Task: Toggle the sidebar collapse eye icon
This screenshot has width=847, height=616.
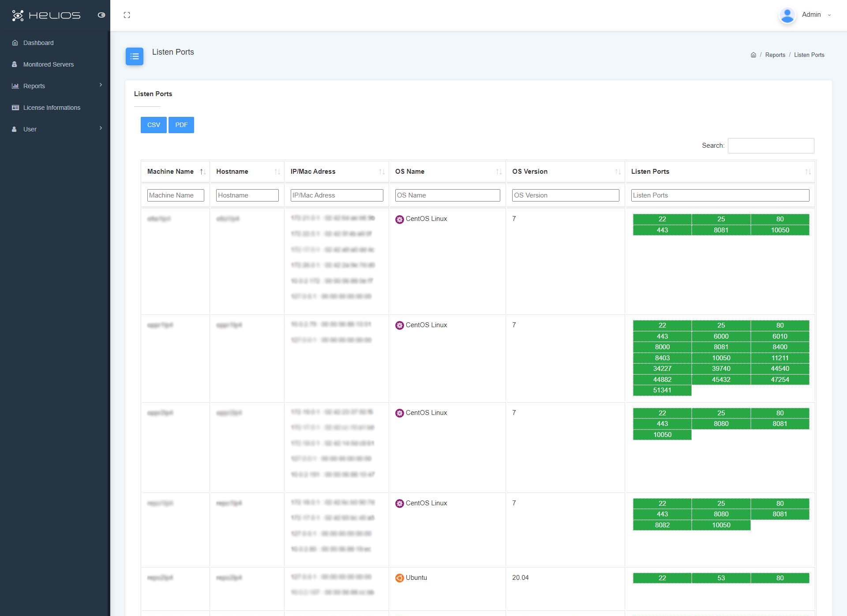Action: click(x=101, y=15)
